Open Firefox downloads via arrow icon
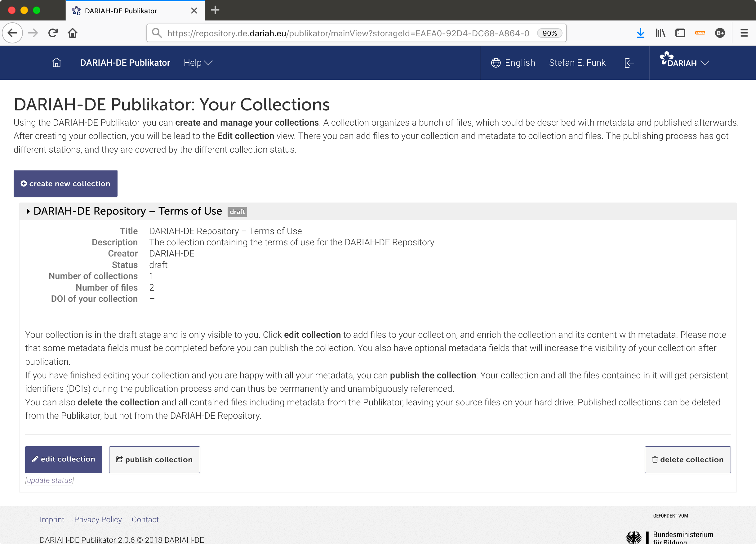 641,33
